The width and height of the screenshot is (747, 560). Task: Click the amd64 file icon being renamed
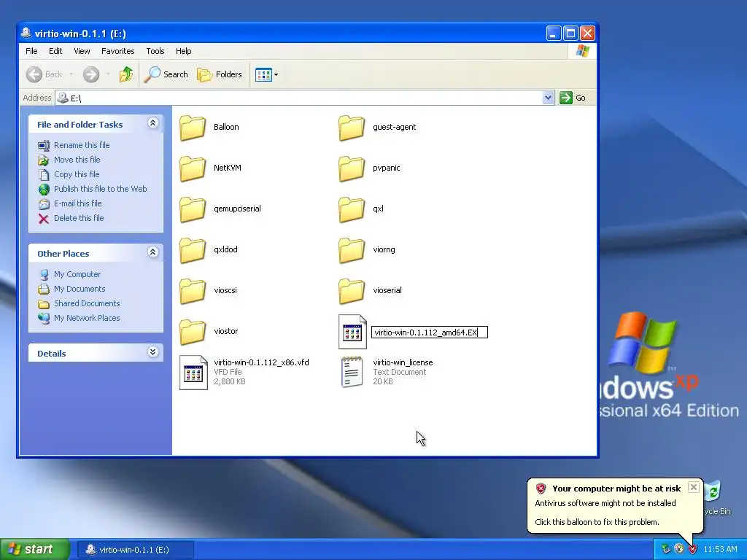352,332
